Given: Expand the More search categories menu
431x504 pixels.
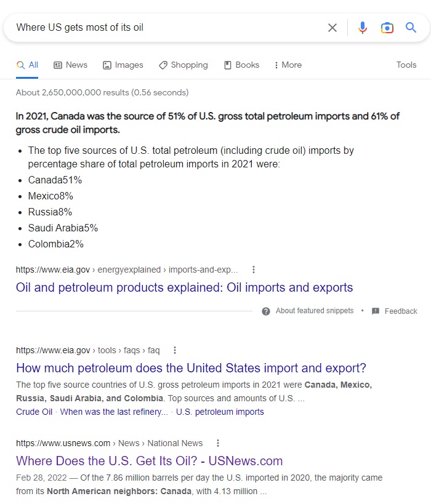Looking at the screenshot, I should 288,65.
